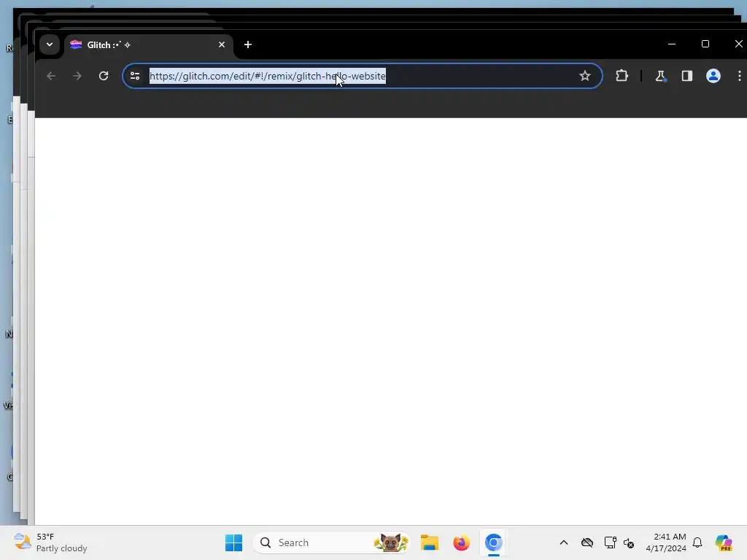Close the Chrome window

coord(738,44)
